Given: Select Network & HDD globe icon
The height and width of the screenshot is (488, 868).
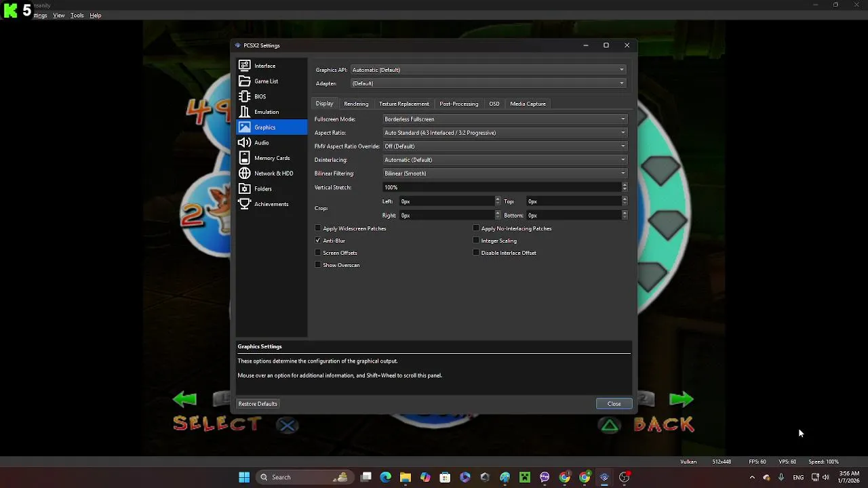Looking at the screenshot, I should coord(245,174).
